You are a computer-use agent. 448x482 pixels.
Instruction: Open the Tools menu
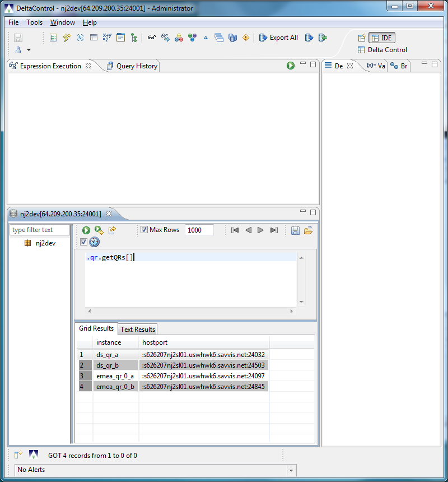pos(34,22)
